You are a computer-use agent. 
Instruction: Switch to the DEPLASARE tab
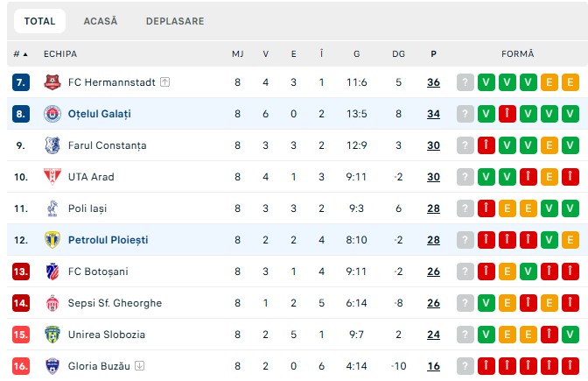pos(175,21)
